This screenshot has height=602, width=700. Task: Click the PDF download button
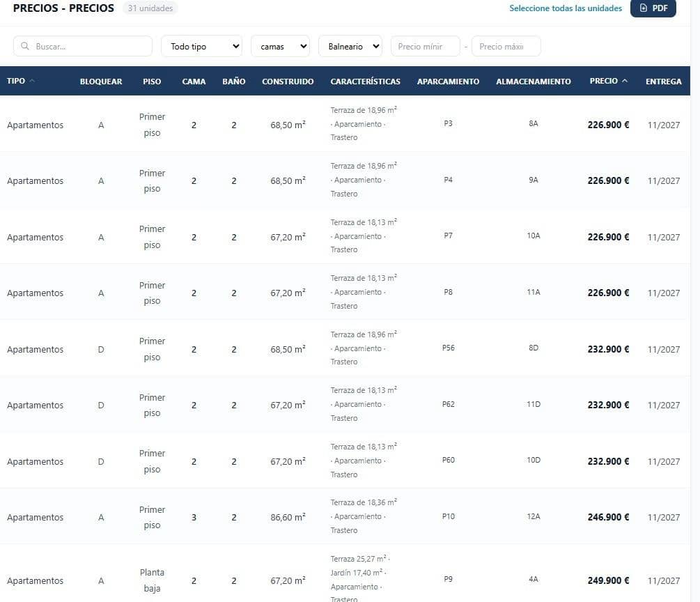(653, 8)
